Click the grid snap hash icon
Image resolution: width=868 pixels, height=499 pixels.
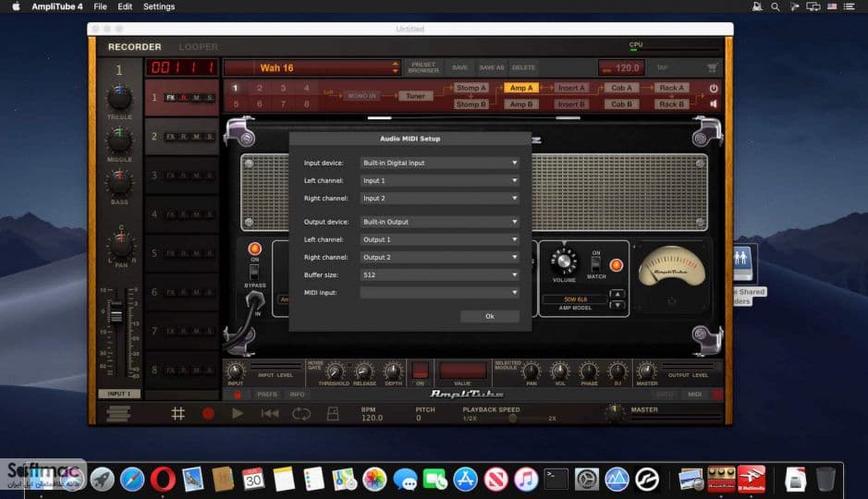coord(177,413)
